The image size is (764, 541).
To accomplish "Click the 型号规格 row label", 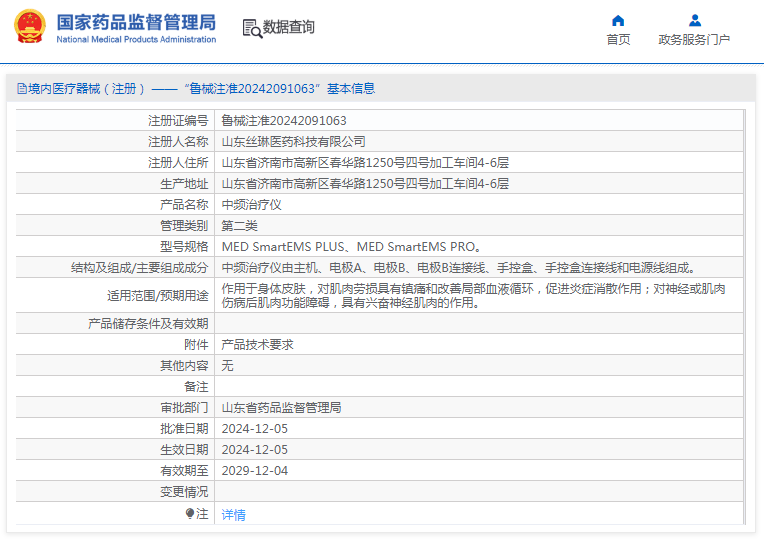I will [184, 247].
